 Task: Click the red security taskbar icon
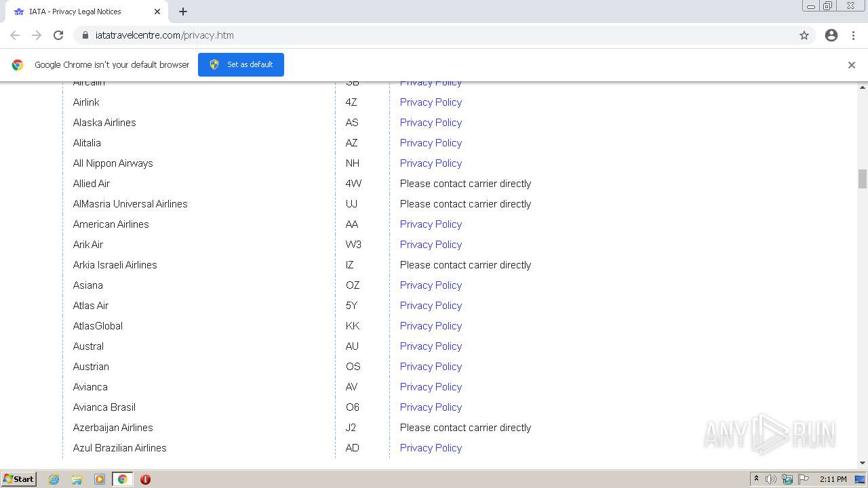tap(145, 479)
